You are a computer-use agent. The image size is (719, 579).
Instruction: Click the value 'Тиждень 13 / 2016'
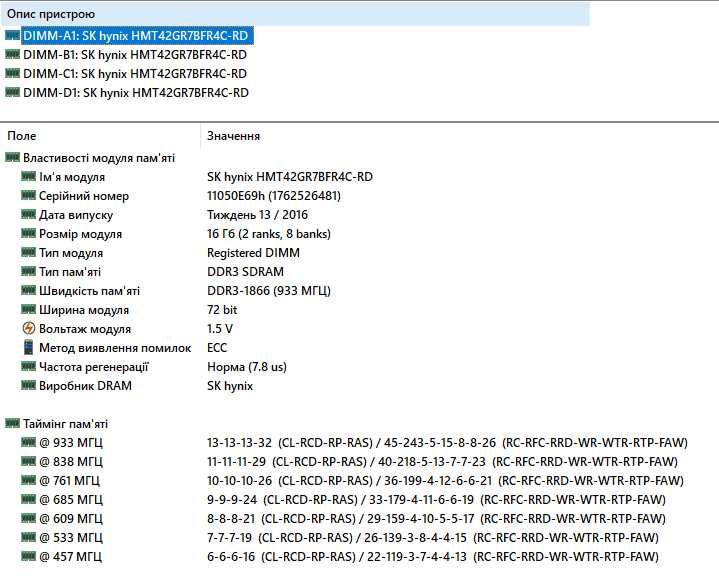[x=257, y=215]
